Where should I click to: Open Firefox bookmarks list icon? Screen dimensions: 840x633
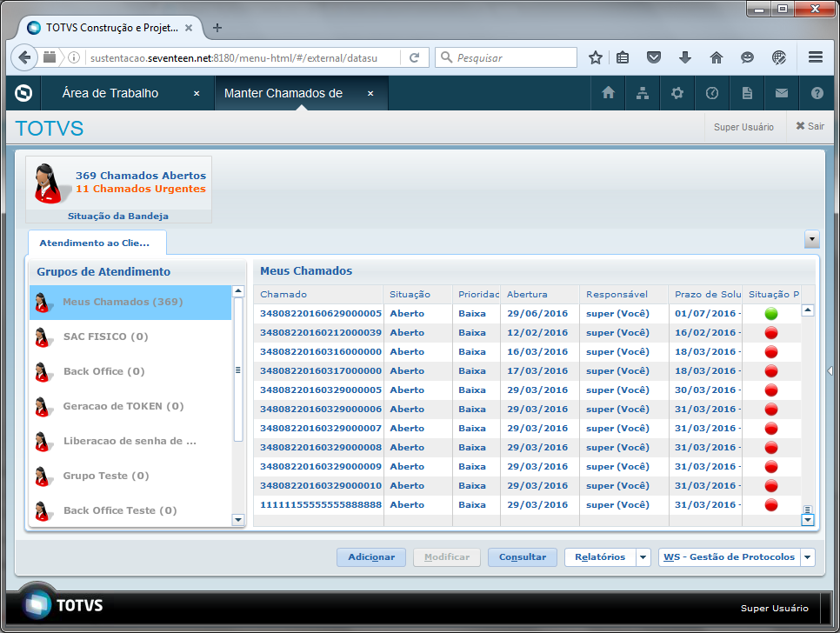[623, 57]
